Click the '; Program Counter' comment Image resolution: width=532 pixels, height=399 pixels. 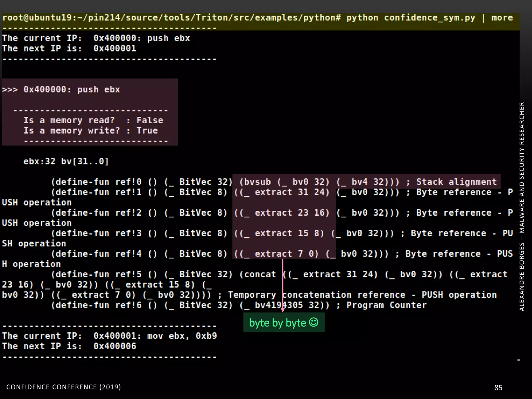pos(381,305)
